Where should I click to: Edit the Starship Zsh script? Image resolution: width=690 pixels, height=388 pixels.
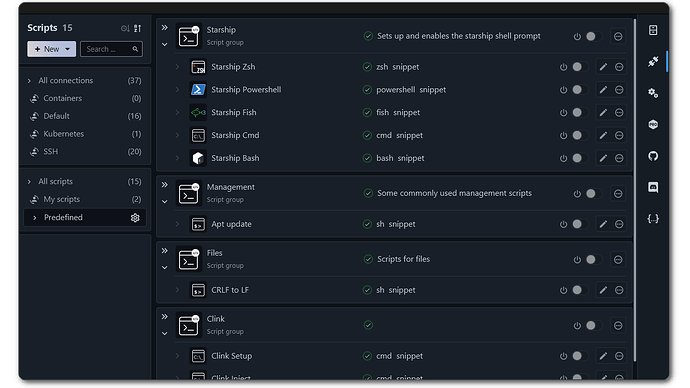click(x=603, y=67)
